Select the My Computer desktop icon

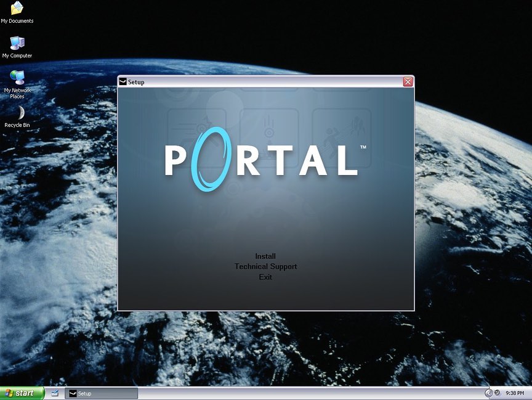click(x=17, y=47)
